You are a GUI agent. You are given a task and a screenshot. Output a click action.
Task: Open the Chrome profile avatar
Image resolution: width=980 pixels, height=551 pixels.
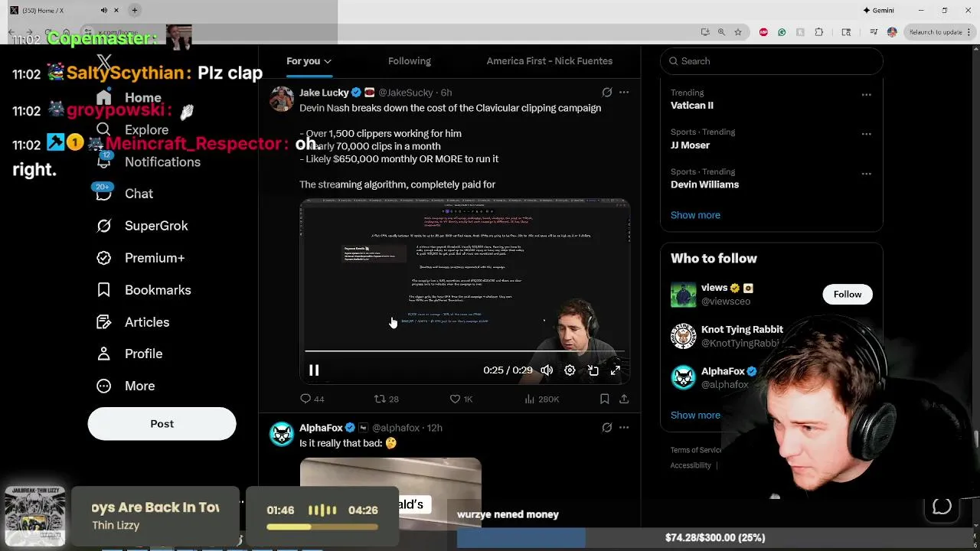click(892, 32)
